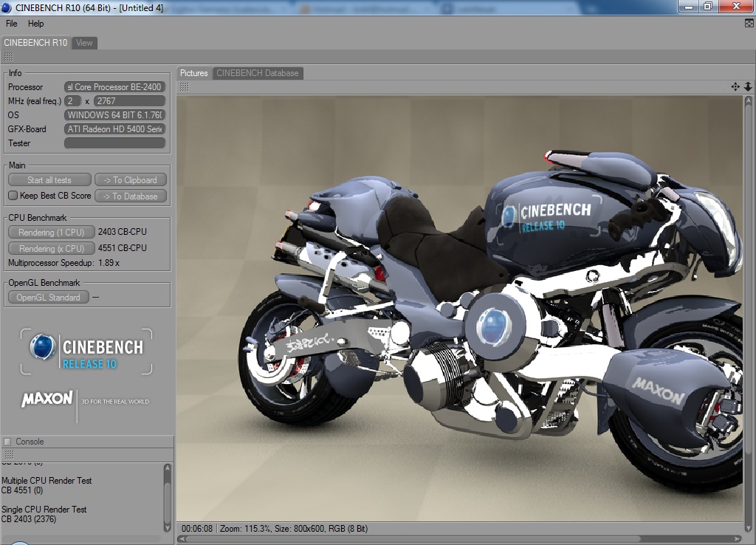Restore down the Cinebench window
Viewport: 756px width, 545px height.
pyautogui.click(x=708, y=6)
